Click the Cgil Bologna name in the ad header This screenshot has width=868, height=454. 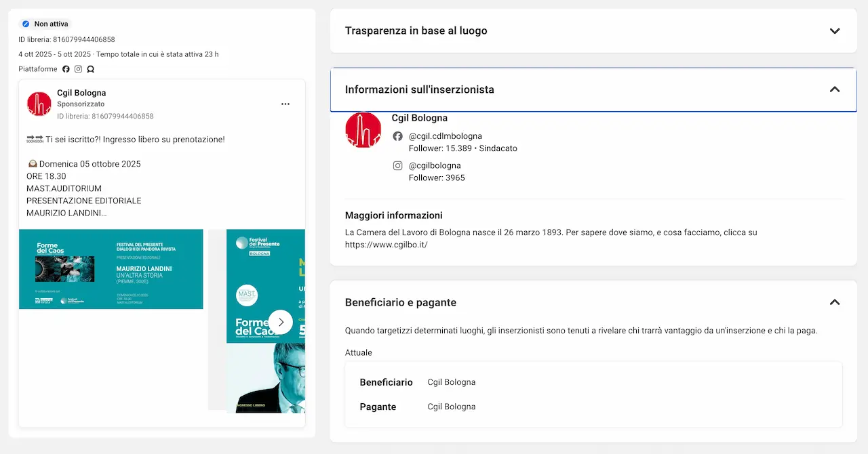(81, 93)
